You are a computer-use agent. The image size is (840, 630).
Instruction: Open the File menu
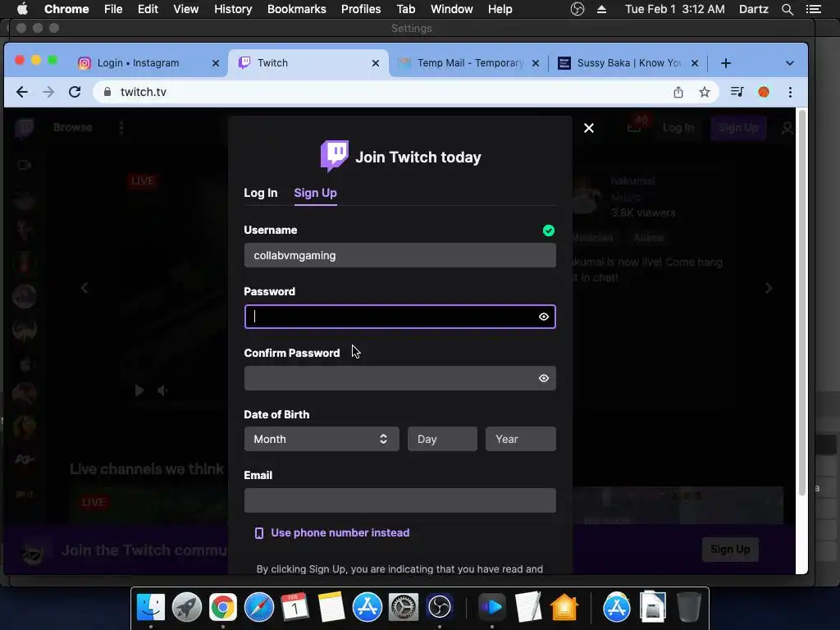(x=113, y=9)
